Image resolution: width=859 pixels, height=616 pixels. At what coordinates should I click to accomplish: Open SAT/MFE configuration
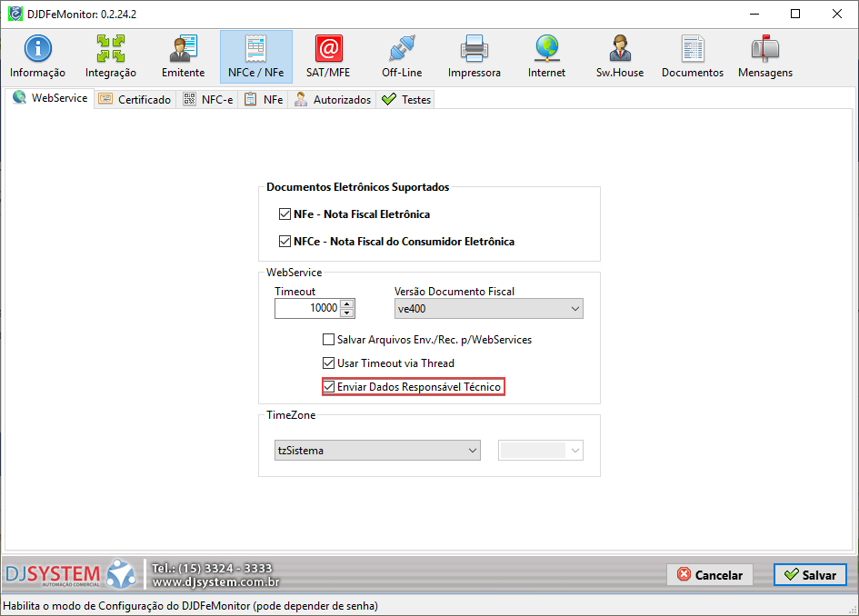(328, 56)
